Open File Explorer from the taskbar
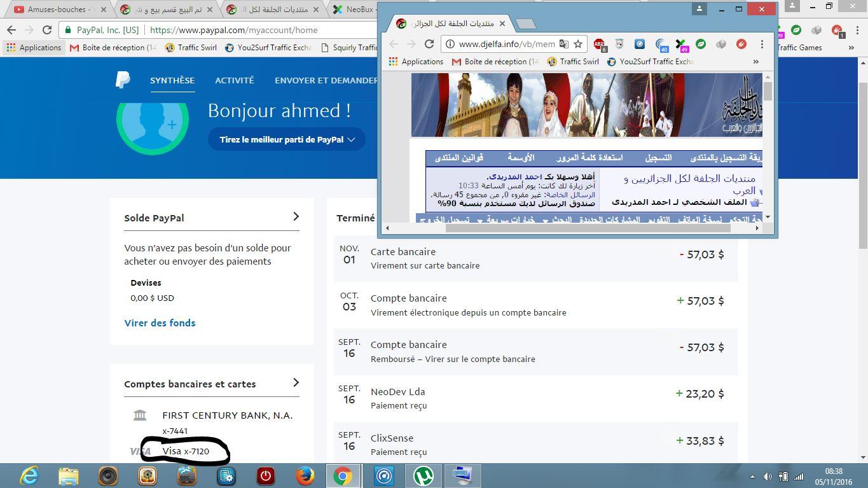 tap(69, 475)
